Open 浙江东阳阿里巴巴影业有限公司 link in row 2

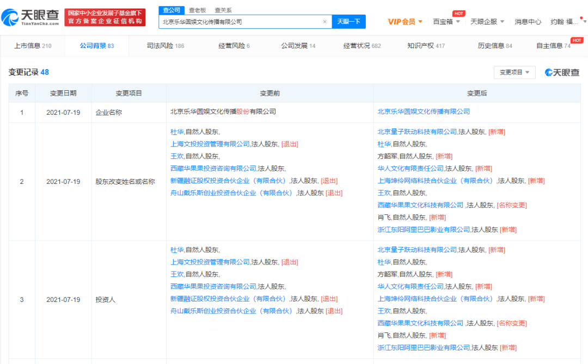point(424,230)
